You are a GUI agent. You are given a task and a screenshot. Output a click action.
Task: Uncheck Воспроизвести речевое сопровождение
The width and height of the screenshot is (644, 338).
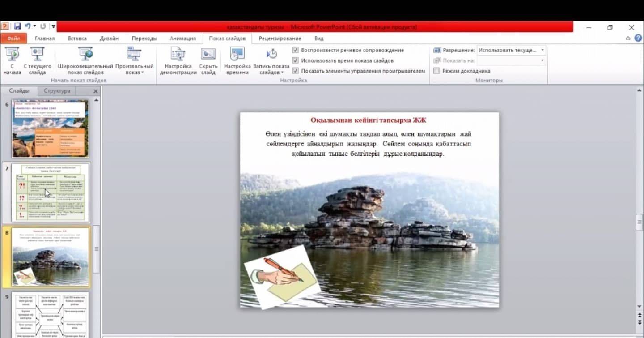click(295, 50)
